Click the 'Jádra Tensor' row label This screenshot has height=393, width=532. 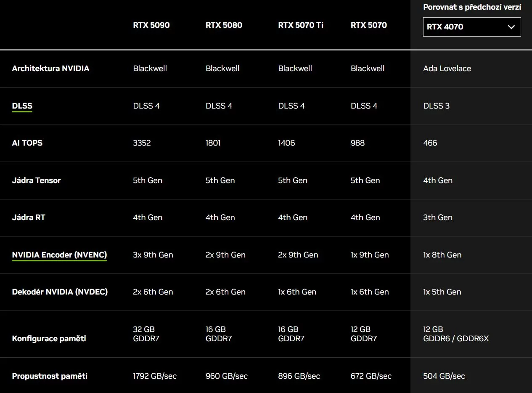pyautogui.click(x=36, y=181)
